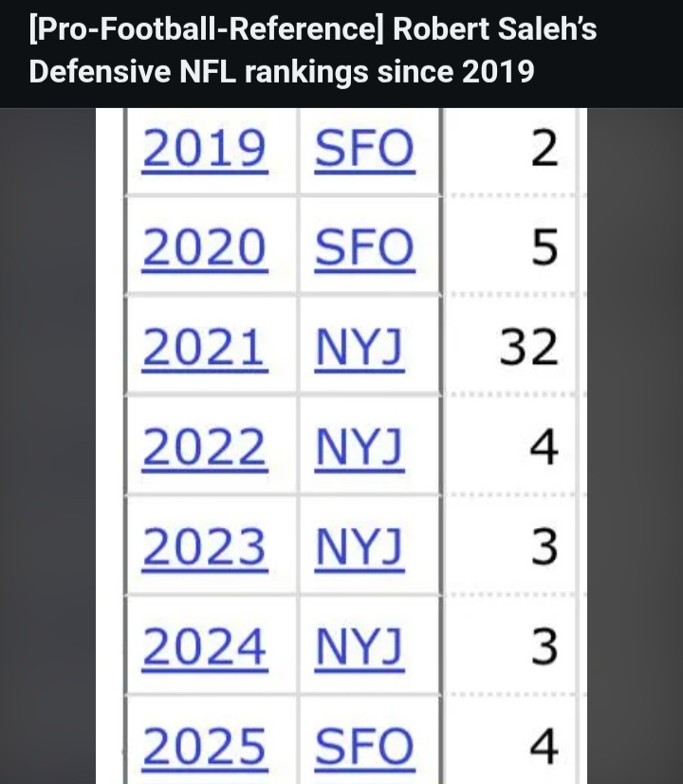Open the 2021 season link

[x=205, y=347]
